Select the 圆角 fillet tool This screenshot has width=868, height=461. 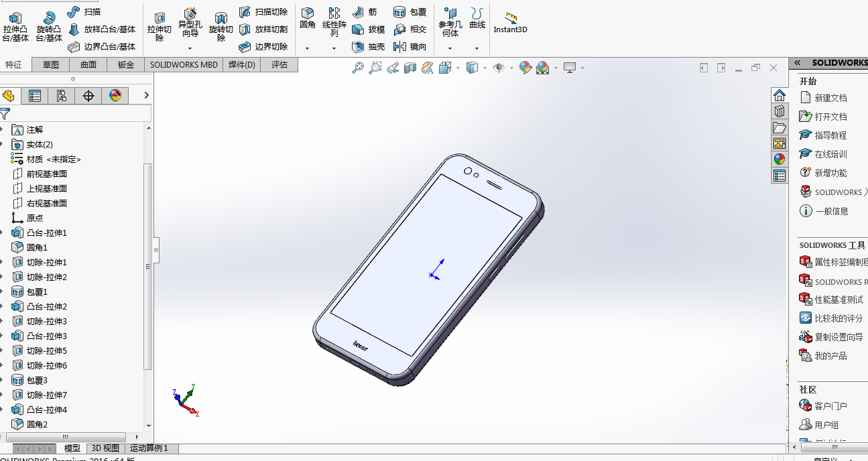pos(308,19)
